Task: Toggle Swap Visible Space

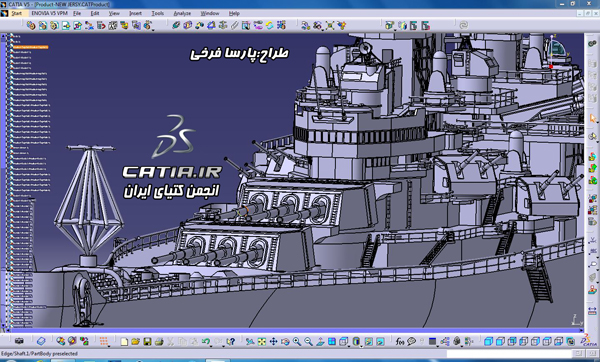Action: point(380,341)
